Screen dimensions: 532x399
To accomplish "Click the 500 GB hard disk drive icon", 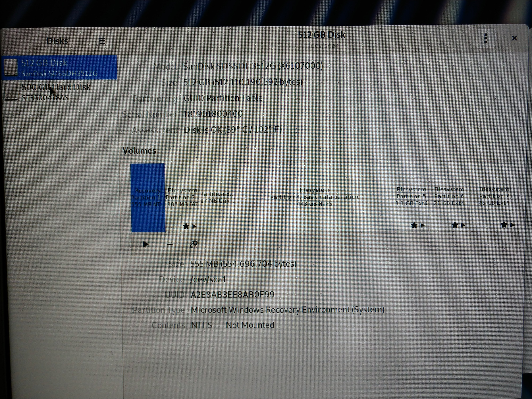I will [x=11, y=91].
